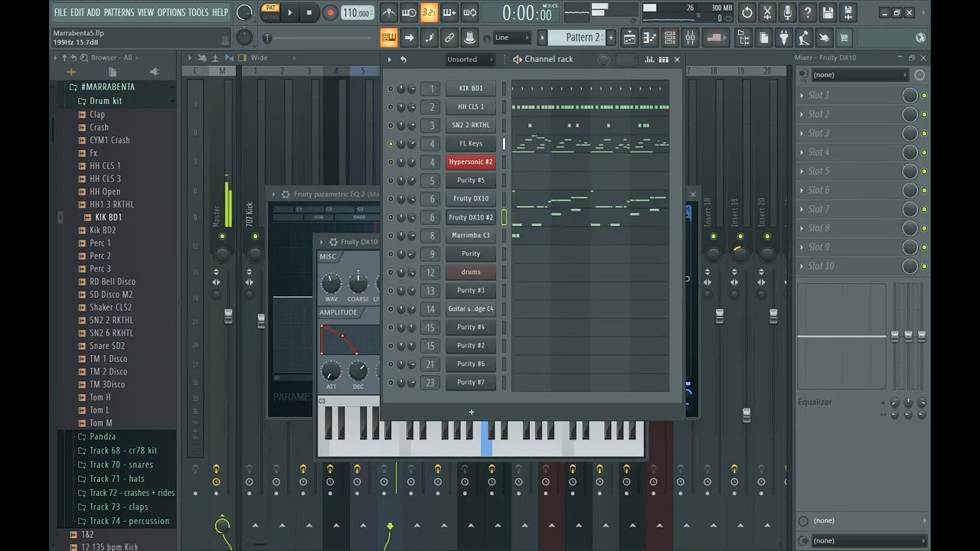Open the FILE menu
980x551 pixels.
tap(60, 12)
